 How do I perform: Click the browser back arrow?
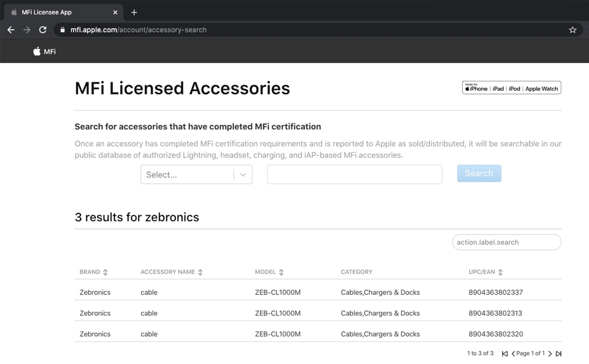pos(11,30)
